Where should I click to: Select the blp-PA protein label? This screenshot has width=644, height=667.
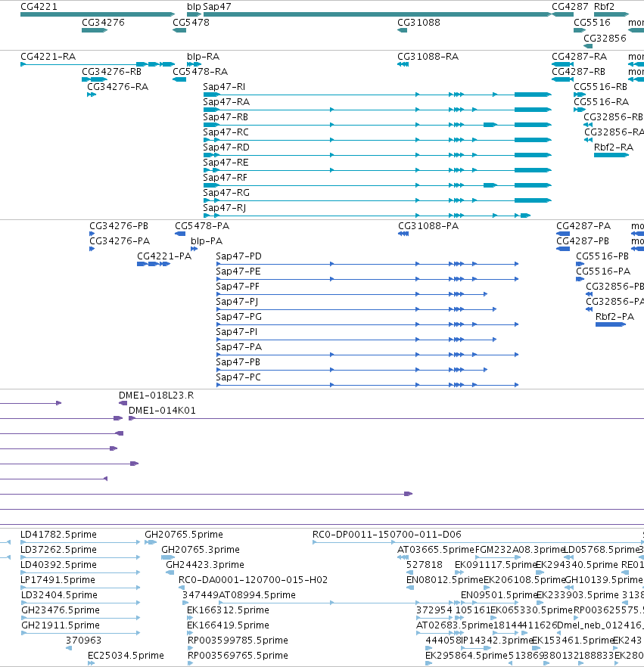coord(207,241)
